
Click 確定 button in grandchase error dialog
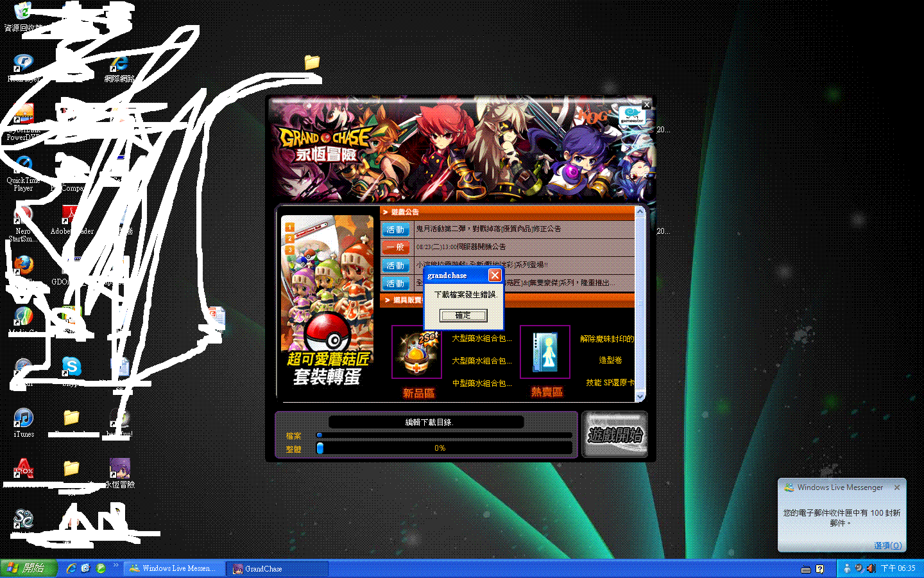pyautogui.click(x=463, y=315)
